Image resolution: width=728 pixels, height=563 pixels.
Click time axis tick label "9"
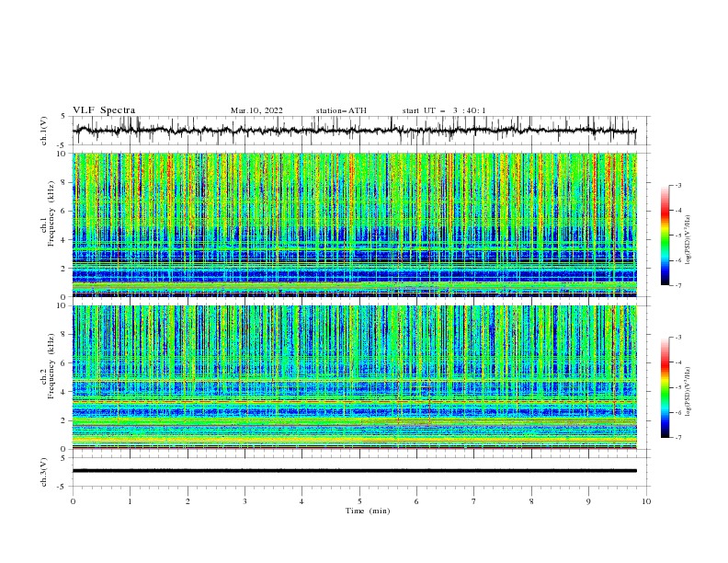click(588, 501)
